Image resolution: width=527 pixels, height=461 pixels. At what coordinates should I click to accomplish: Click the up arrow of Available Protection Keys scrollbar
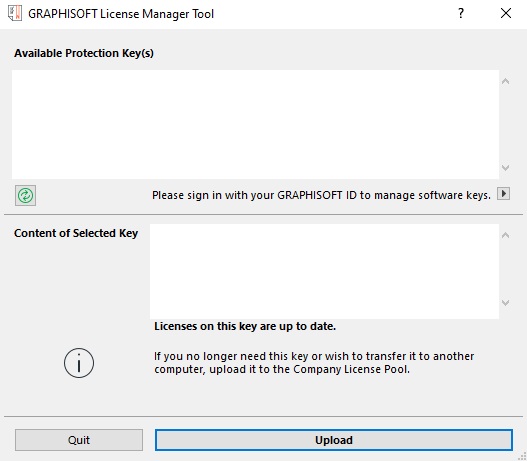coord(505,81)
